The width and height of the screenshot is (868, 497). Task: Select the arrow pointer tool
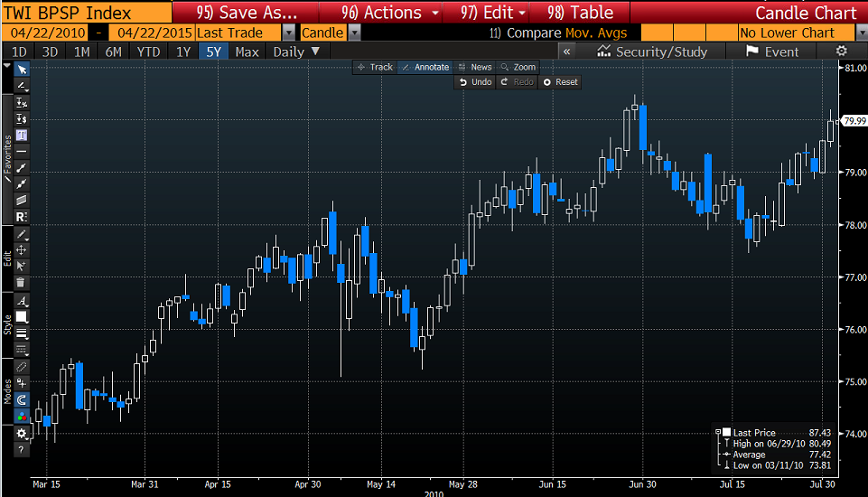pyautogui.click(x=22, y=70)
